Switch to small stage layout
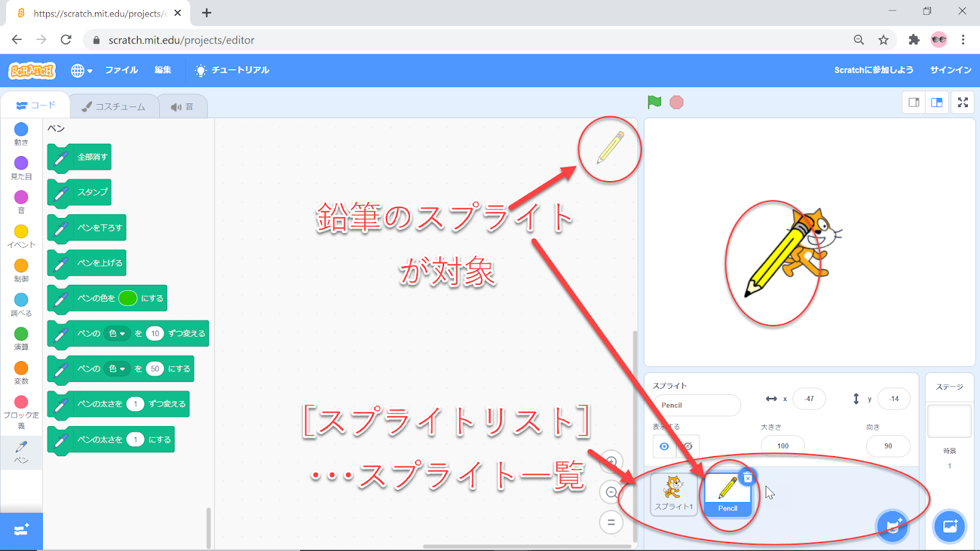This screenshot has height=551, width=980. pyautogui.click(x=914, y=102)
